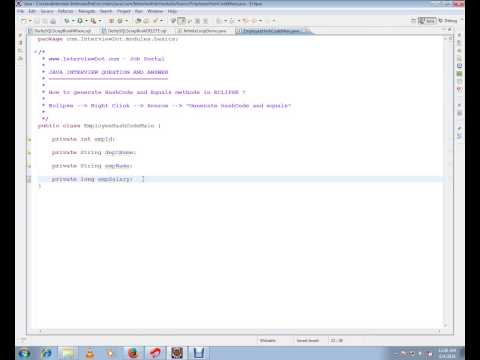Select the third Java editor tab

click(x=203, y=31)
